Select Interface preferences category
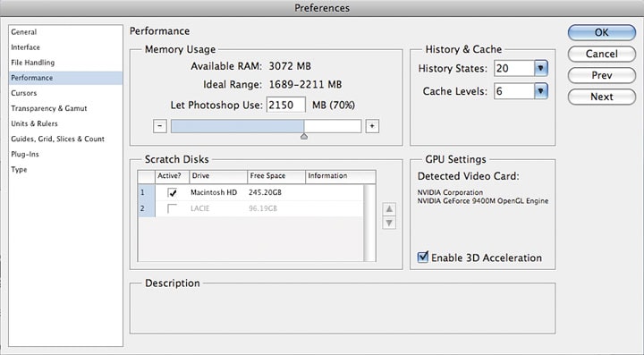The width and height of the screenshot is (644, 355). [65, 47]
